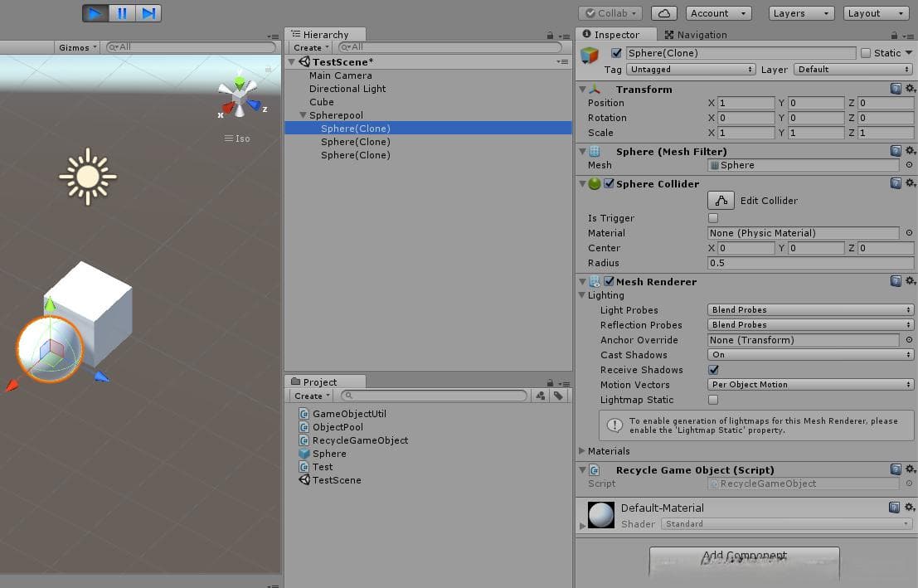Open the Light Probes dropdown

click(x=810, y=310)
